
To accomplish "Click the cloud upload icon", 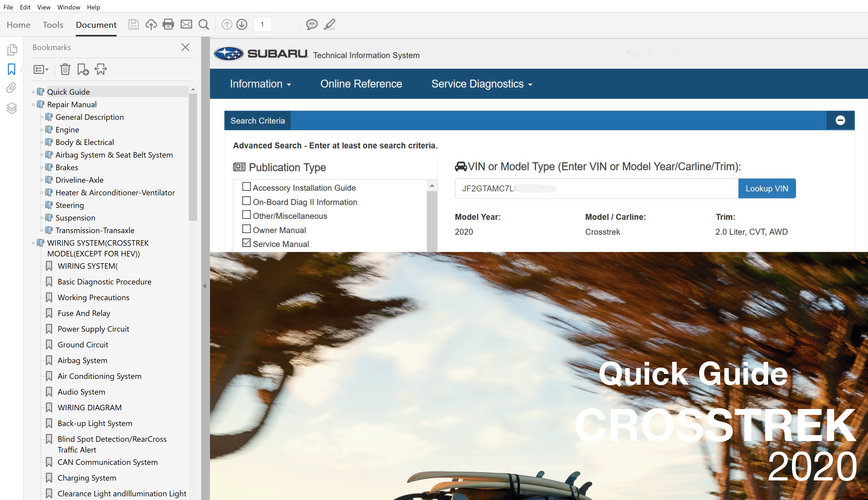I will pyautogui.click(x=151, y=24).
